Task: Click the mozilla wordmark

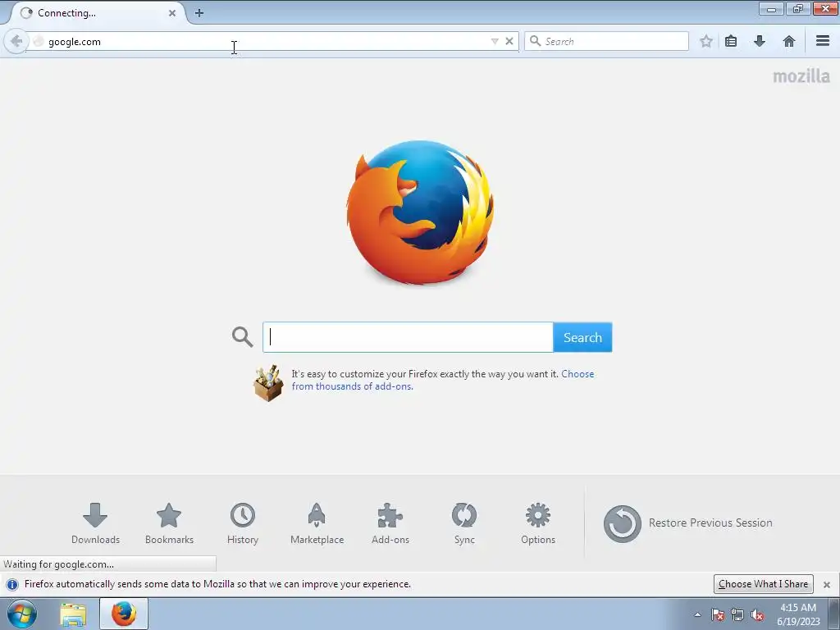Action: [x=801, y=76]
